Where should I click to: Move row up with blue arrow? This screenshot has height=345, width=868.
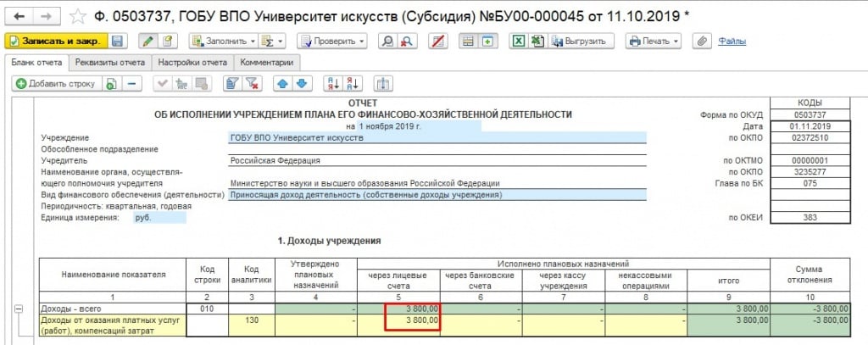[284, 83]
